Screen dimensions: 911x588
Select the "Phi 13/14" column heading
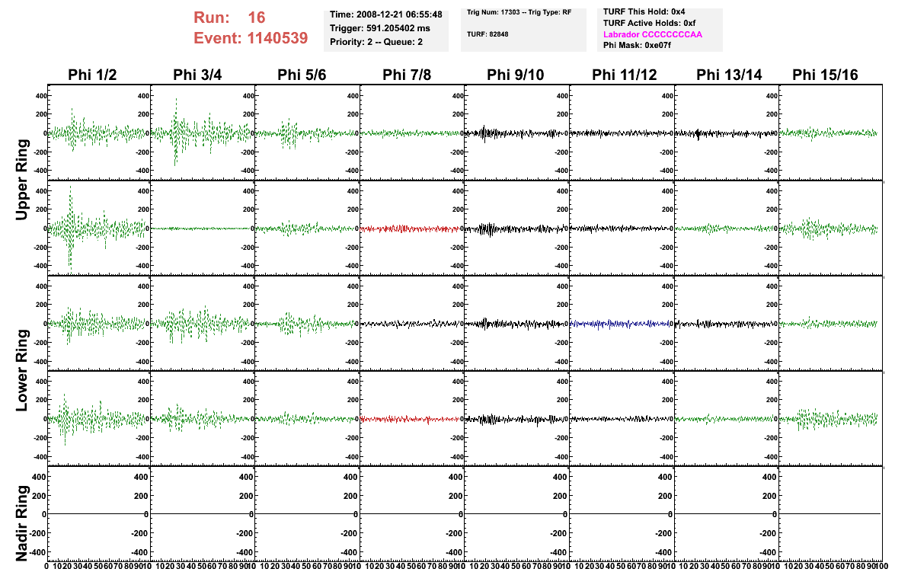[729, 75]
